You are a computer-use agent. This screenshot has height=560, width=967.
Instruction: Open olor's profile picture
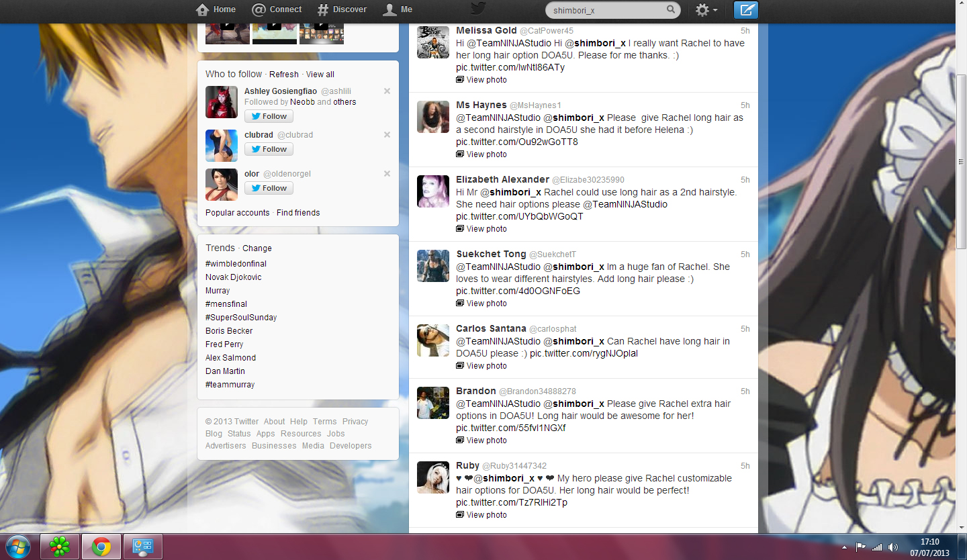tap(222, 185)
